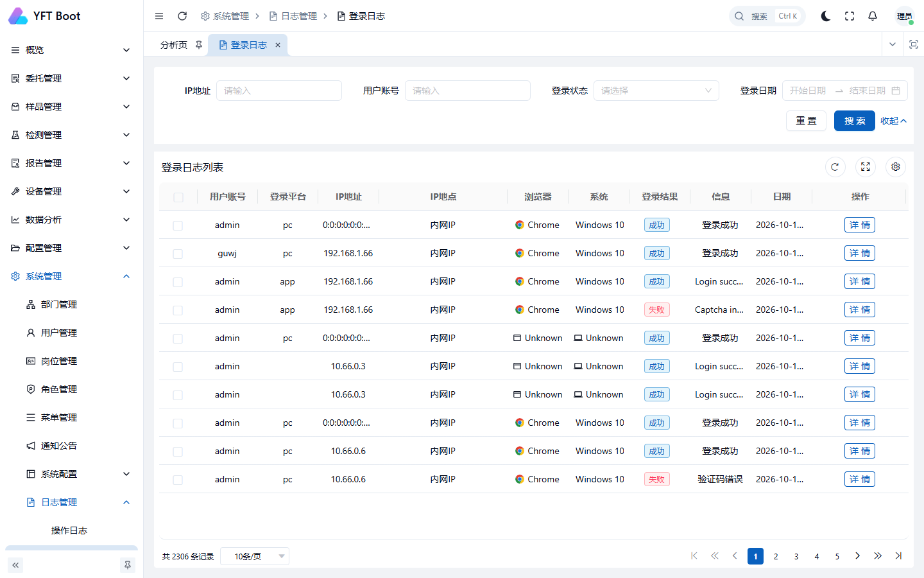This screenshot has height=578, width=924.
Task: Collapse the sidebar with double-chevron icon
Action: tap(15, 565)
